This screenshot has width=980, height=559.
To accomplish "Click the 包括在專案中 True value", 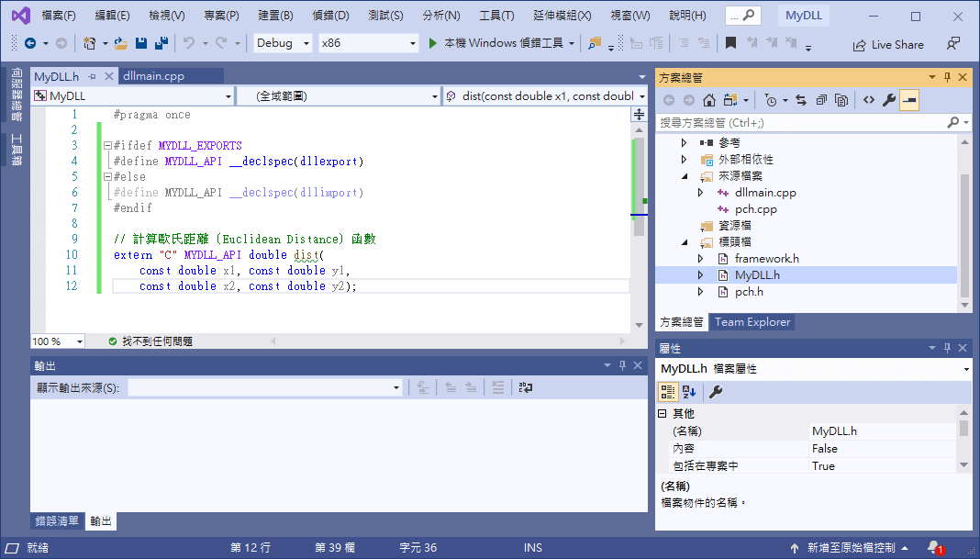I will pyautogui.click(x=883, y=466).
